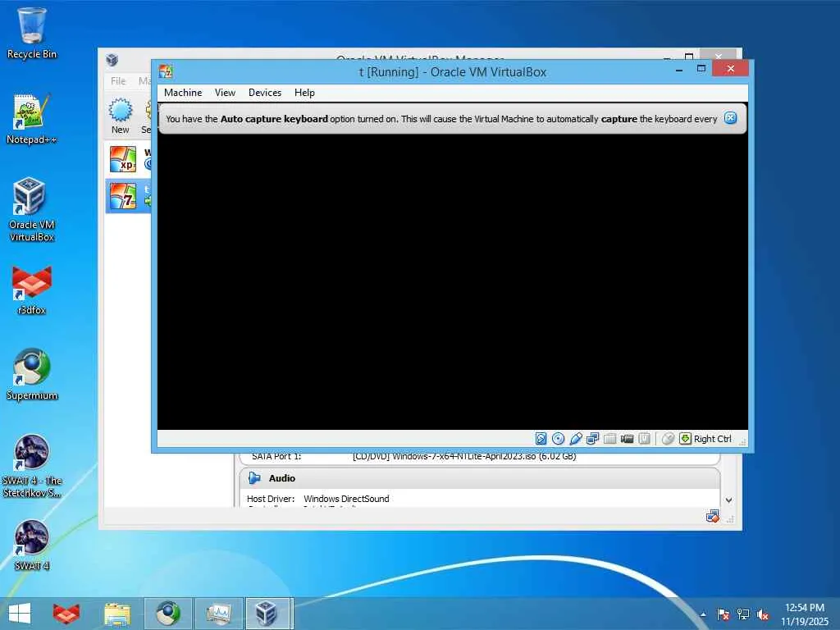Click the mouse integration indicator in status bar
840x630 pixels.
[x=668, y=439]
